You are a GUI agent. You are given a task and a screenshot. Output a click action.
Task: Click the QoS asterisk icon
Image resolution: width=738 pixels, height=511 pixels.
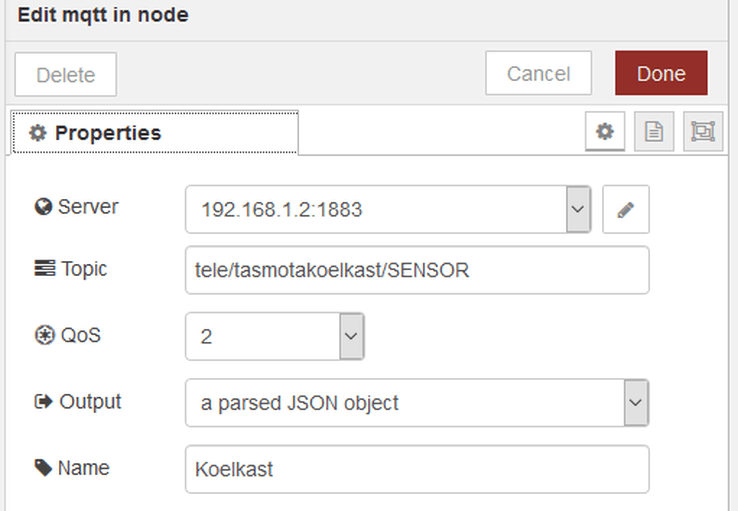coord(45,335)
